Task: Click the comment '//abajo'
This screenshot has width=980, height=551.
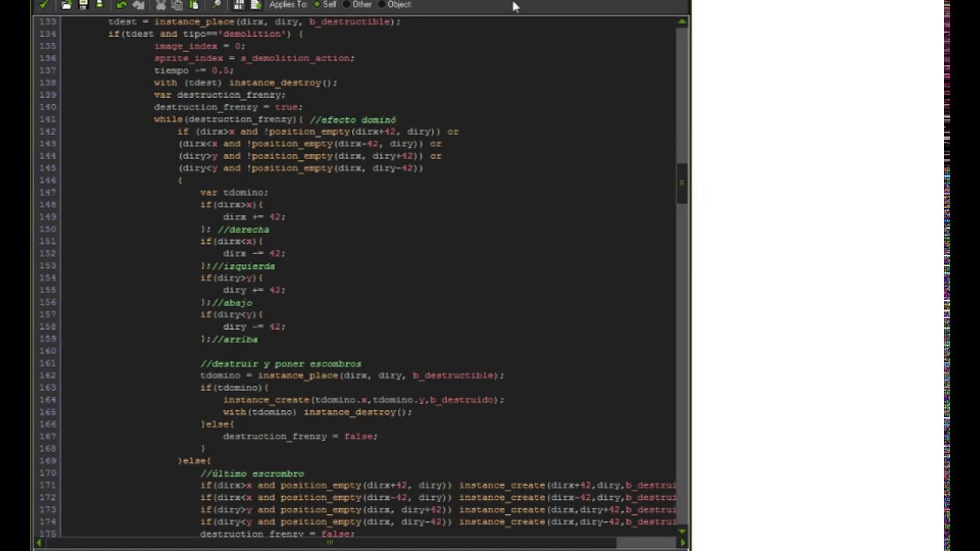Action: [x=232, y=303]
